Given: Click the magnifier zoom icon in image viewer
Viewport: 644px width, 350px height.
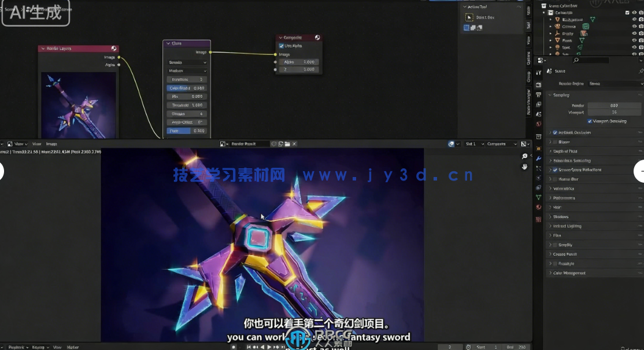Looking at the screenshot, I should 524,156.
